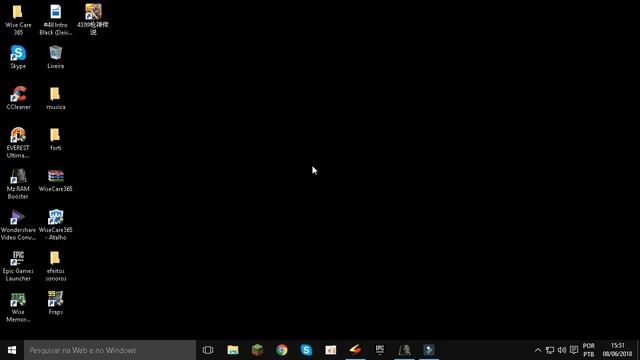Open the POR PTB language switcher

point(589,350)
